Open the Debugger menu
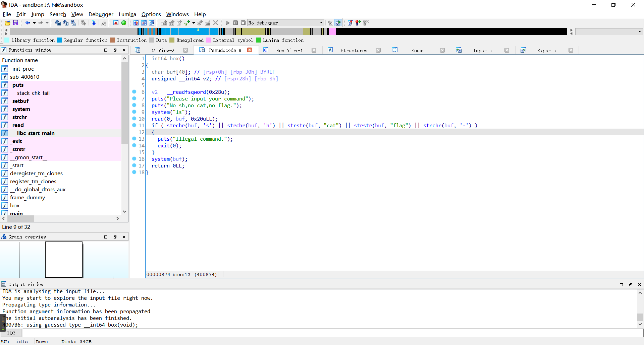Screen dimensions: 644x345 101,14
